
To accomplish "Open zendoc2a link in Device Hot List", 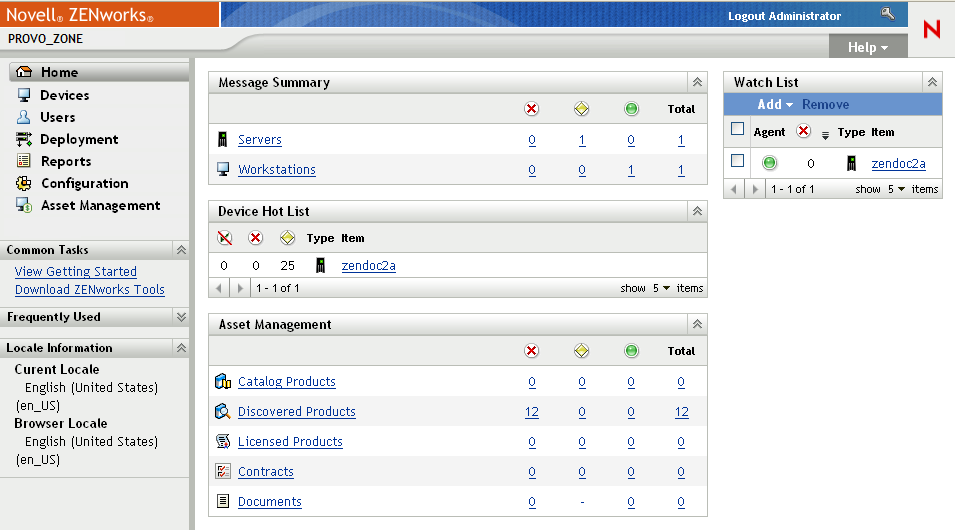I will [368, 266].
